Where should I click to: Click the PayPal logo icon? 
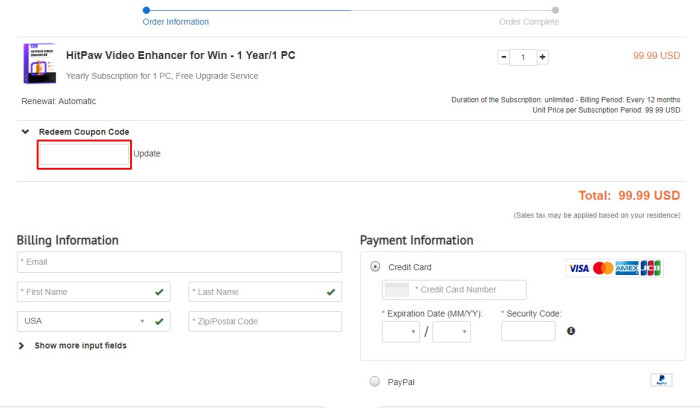[x=661, y=380]
